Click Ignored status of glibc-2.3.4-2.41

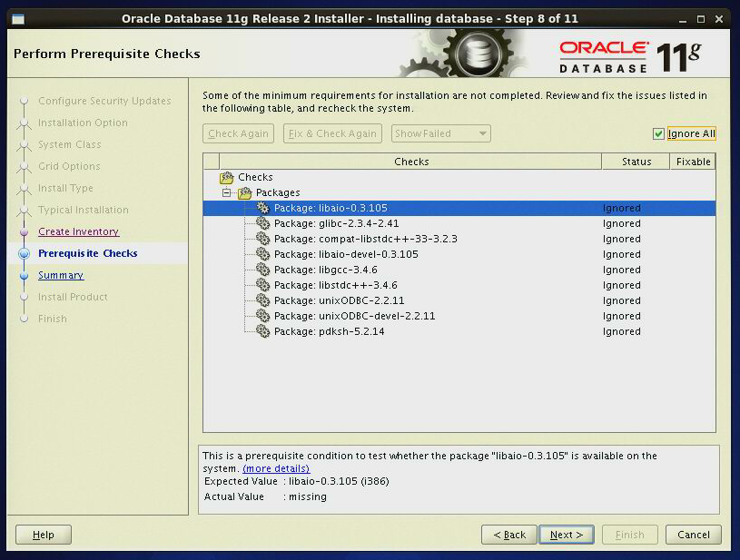(622, 223)
